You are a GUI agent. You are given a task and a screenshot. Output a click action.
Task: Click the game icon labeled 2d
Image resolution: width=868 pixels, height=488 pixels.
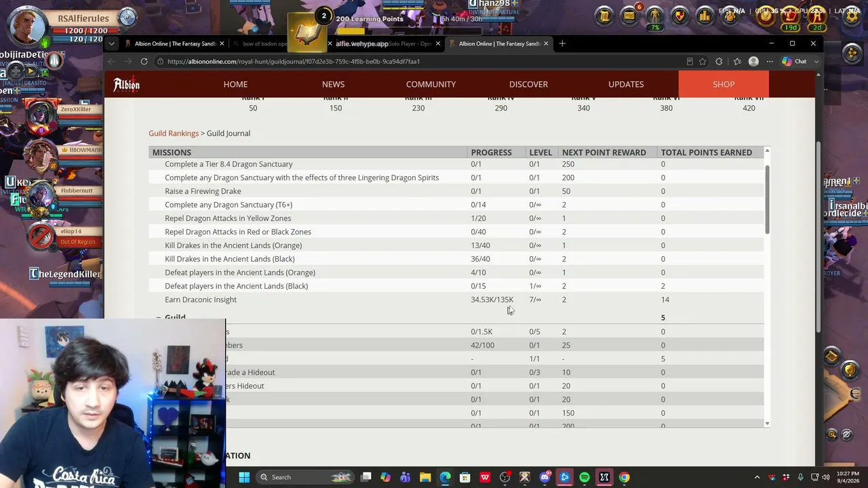(817, 16)
